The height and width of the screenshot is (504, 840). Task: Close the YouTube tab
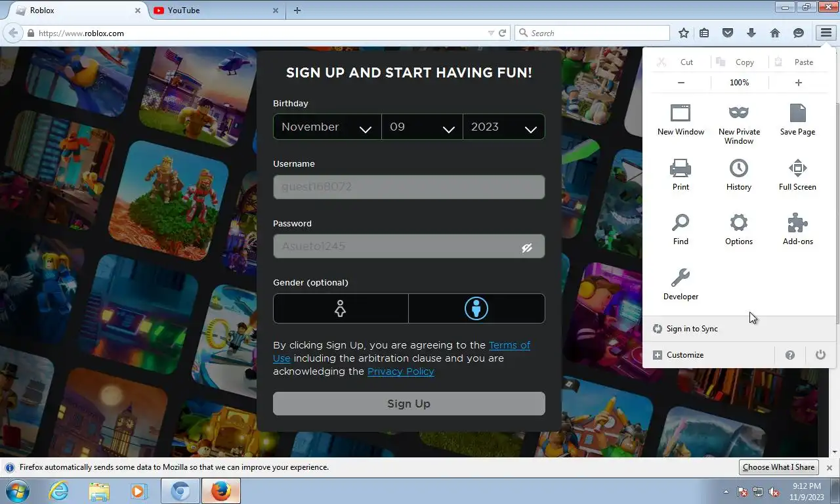(x=276, y=10)
